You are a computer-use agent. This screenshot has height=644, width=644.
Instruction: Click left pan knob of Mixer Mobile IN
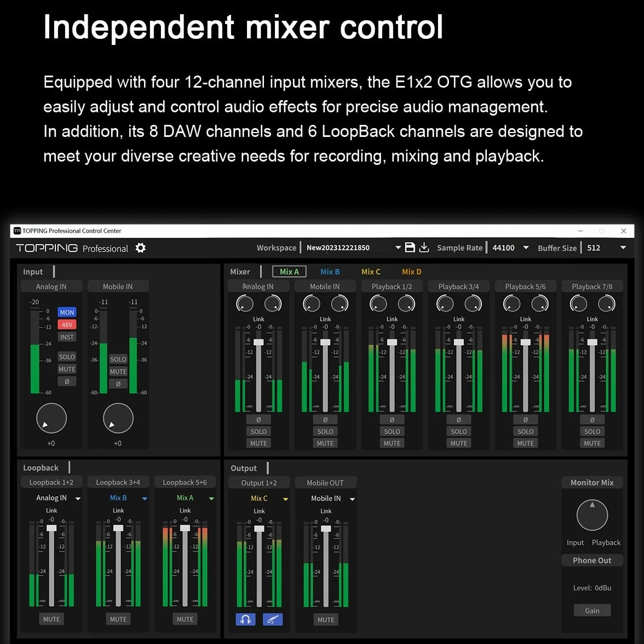pyautogui.click(x=311, y=304)
